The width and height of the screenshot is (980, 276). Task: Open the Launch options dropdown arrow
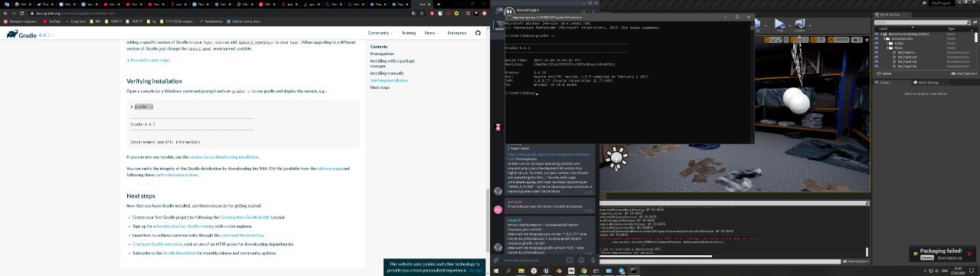(810, 26)
